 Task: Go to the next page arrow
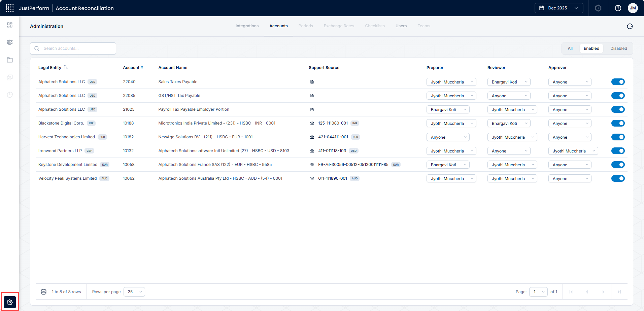click(x=603, y=292)
